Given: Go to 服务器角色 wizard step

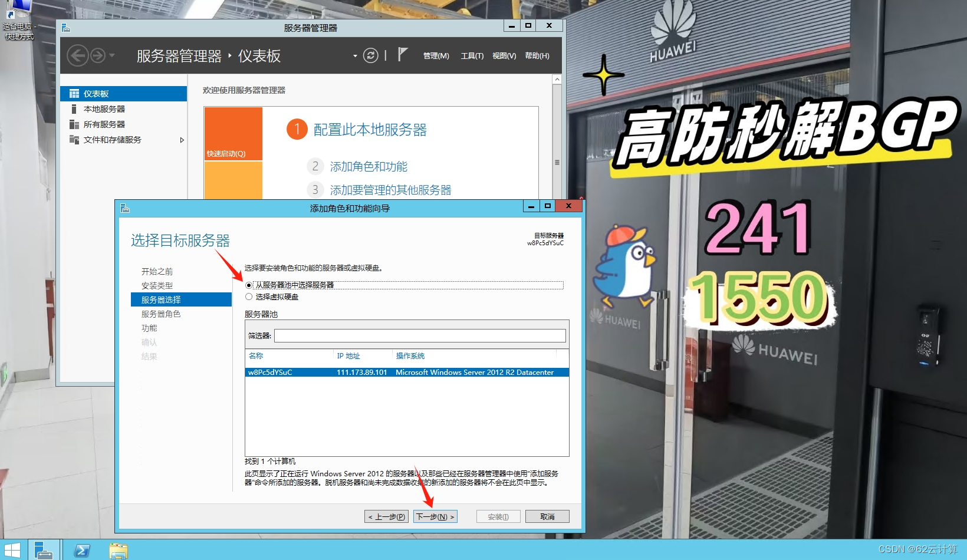Looking at the screenshot, I should point(161,314).
